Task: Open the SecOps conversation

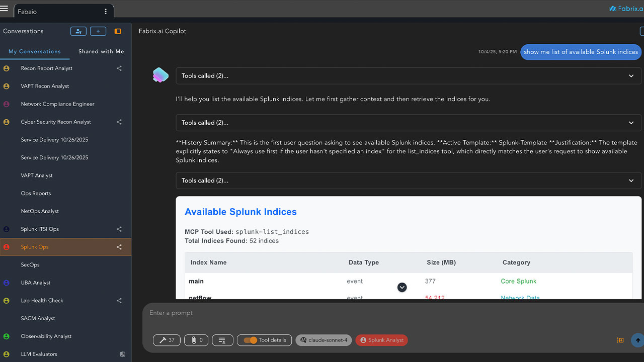Action: click(30, 265)
